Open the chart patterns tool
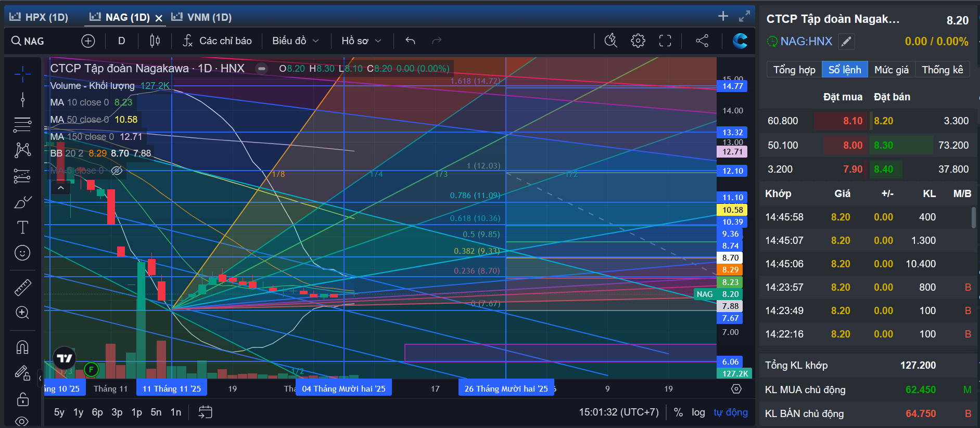980x428 pixels. 22,150
